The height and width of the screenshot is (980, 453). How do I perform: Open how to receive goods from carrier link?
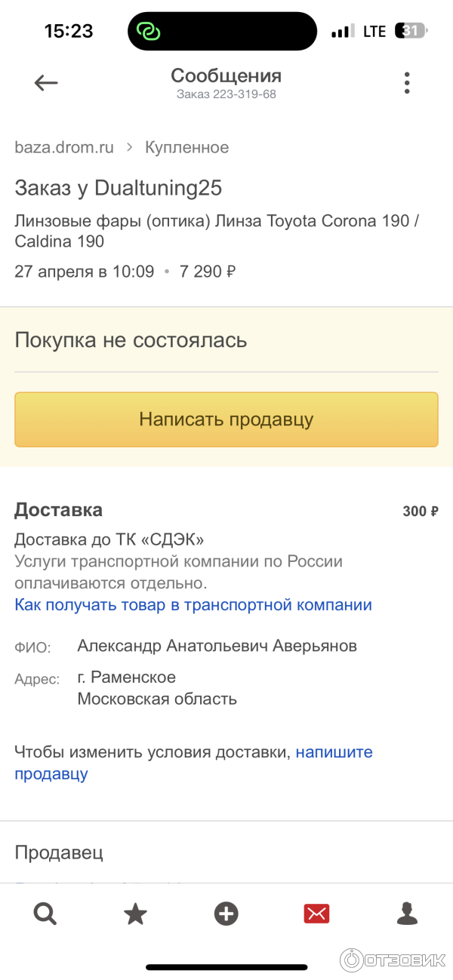(x=193, y=604)
